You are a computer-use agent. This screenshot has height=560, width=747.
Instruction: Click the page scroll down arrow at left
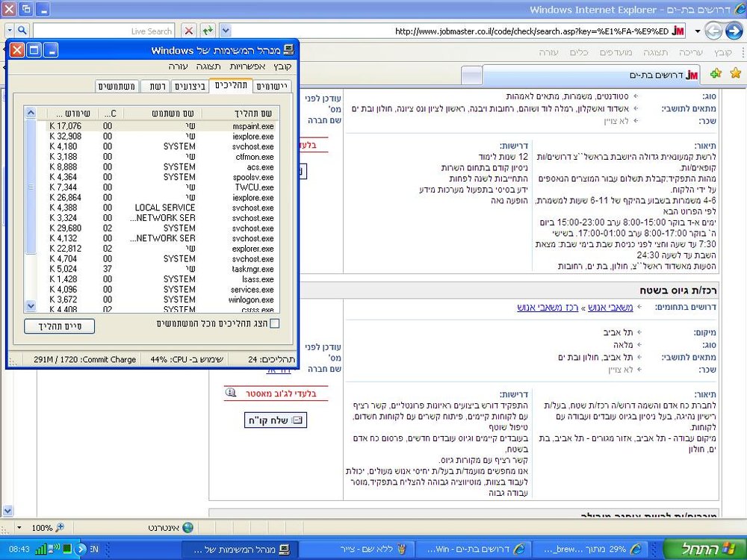coord(7,511)
